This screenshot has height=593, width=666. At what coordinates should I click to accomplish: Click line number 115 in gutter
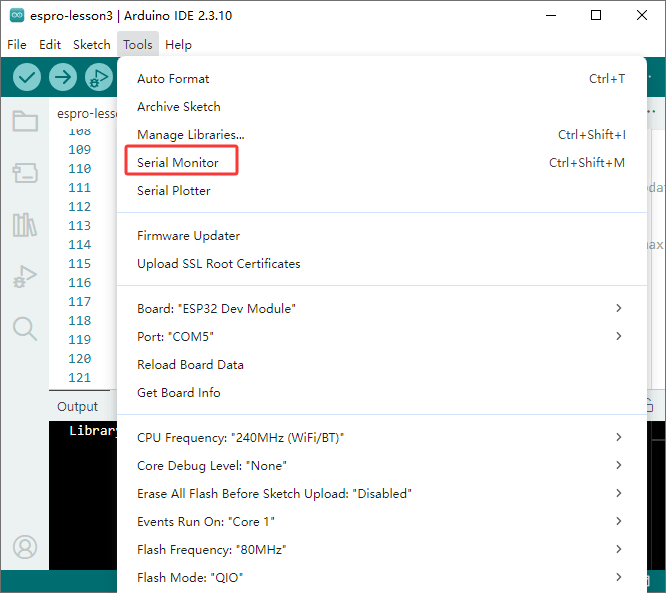point(79,263)
